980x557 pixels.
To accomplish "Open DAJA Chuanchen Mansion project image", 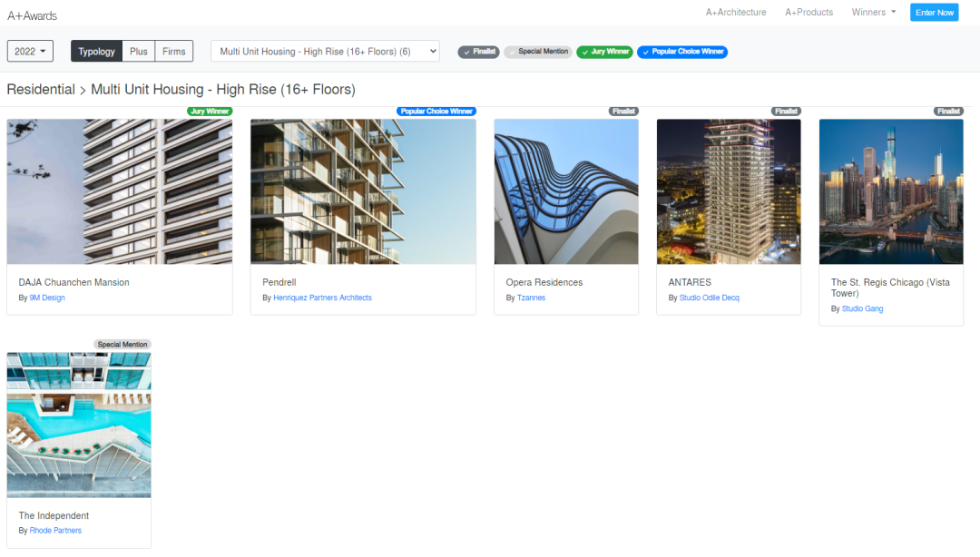I will pos(120,191).
